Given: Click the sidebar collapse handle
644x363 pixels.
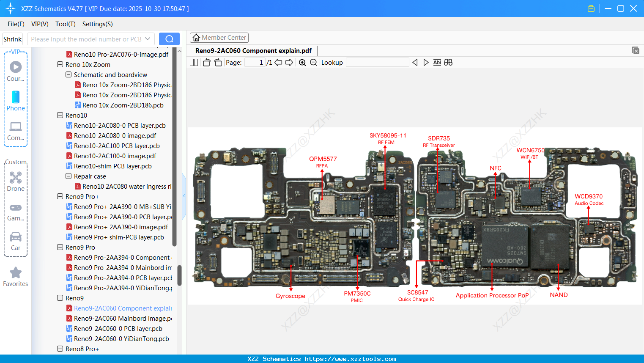Looking at the screenshot, I should (184, 196).
